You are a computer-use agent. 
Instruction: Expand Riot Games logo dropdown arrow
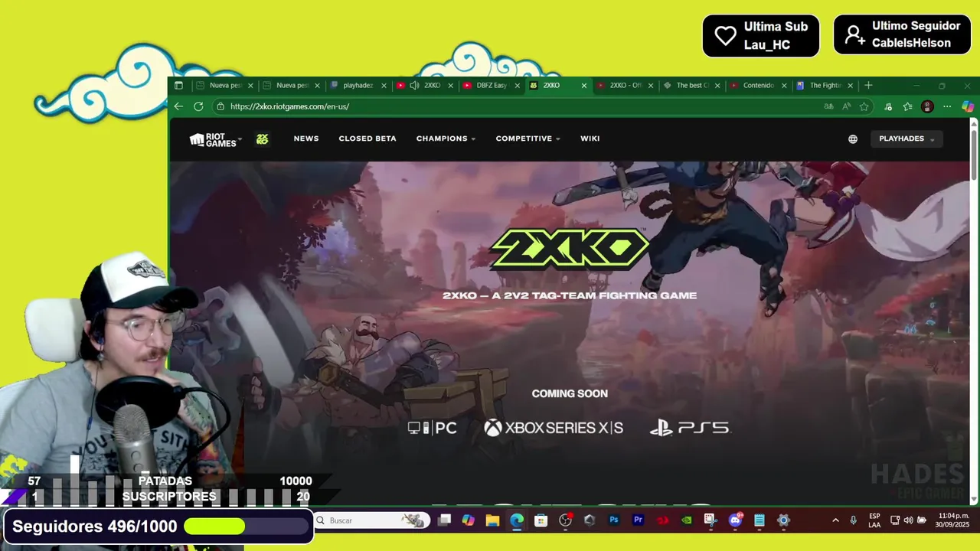pyautogui.click(x=240, y=139)
